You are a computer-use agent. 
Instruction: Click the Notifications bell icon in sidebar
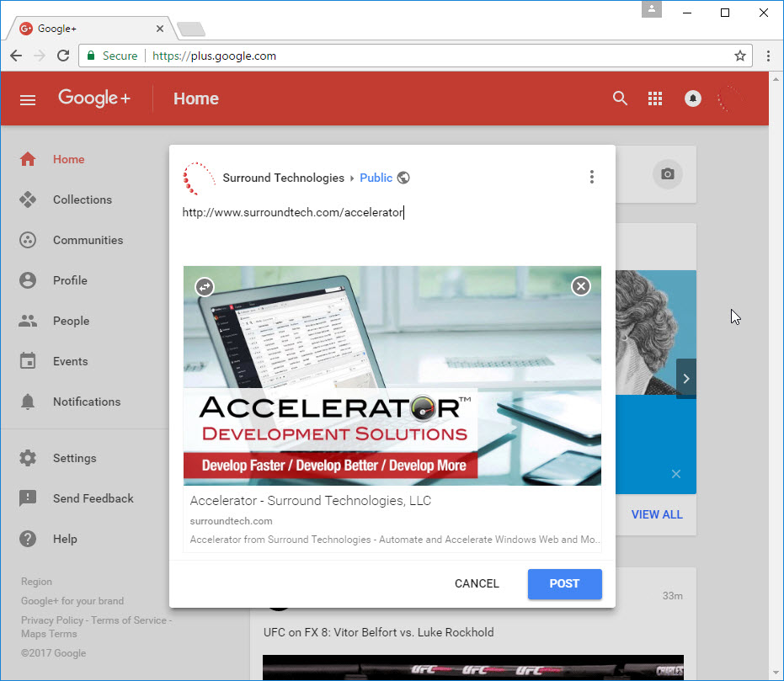28,402
